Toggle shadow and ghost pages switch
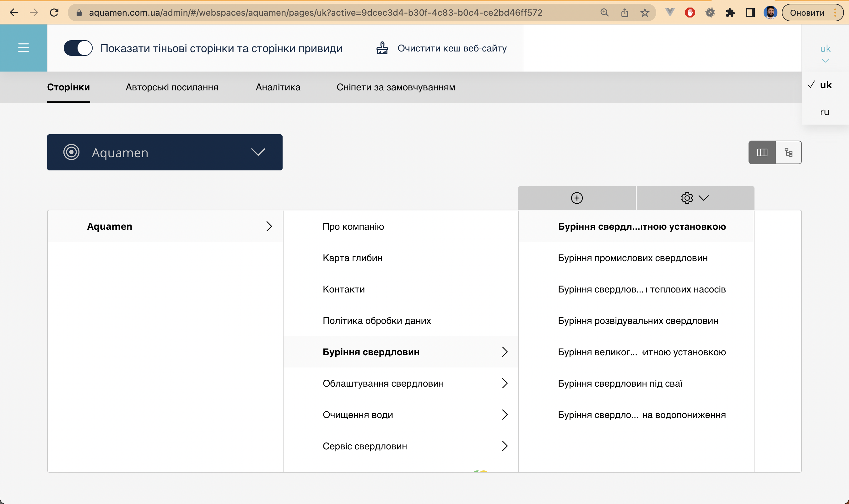This screenshot has width=849, height=504. [78, 48]
